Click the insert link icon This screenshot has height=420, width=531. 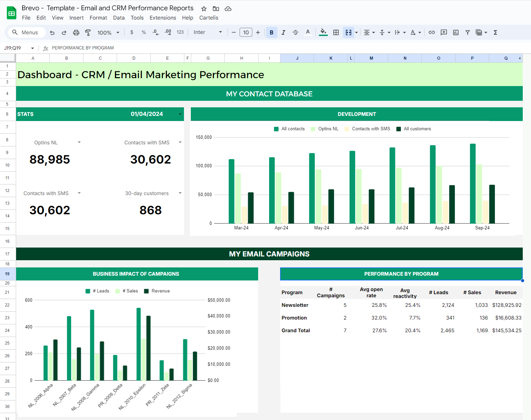[432, 33]
